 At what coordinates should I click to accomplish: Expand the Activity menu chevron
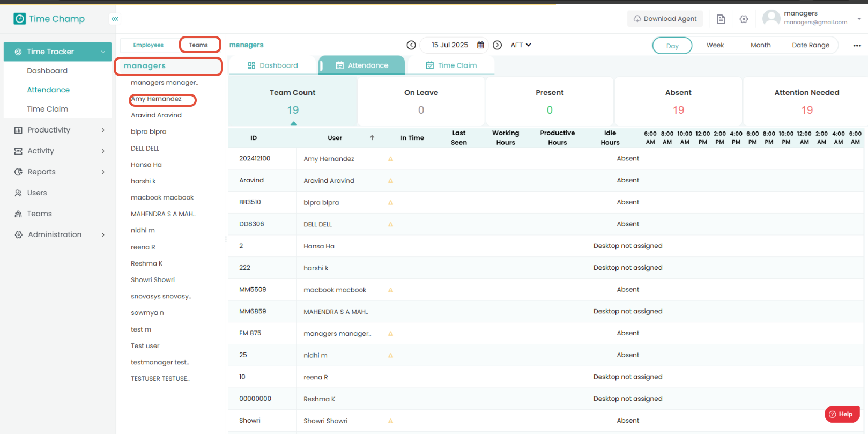tap(103, 151)
